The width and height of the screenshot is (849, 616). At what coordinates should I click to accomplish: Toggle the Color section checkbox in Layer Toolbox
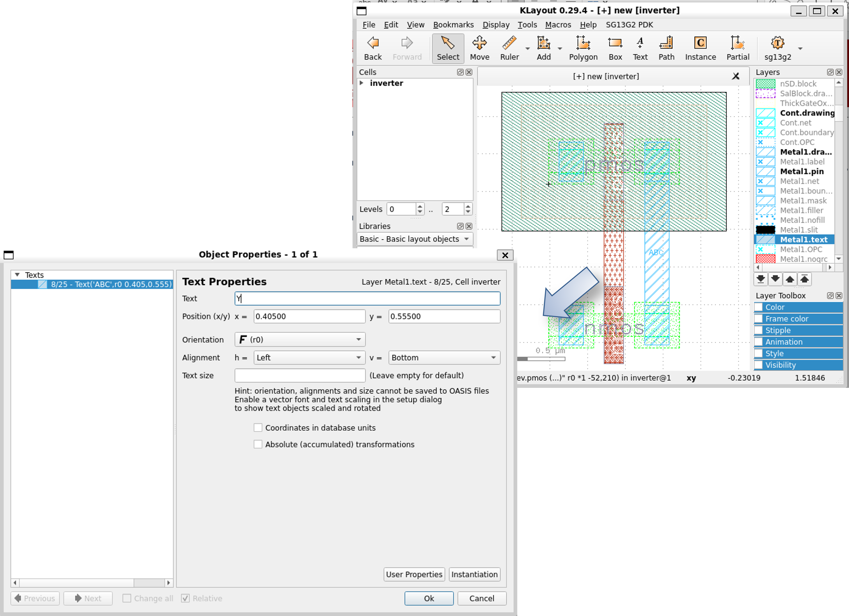[758, 307]
